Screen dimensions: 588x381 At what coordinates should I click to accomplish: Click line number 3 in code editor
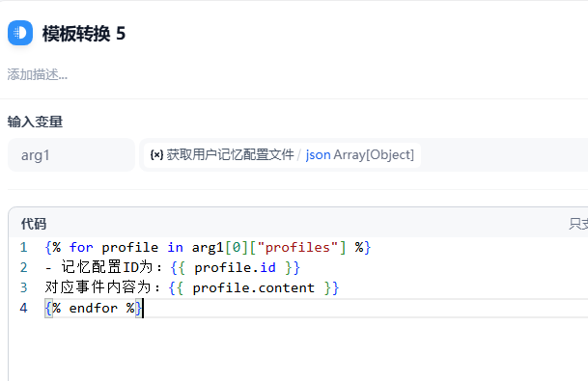[x=23, y=287]
